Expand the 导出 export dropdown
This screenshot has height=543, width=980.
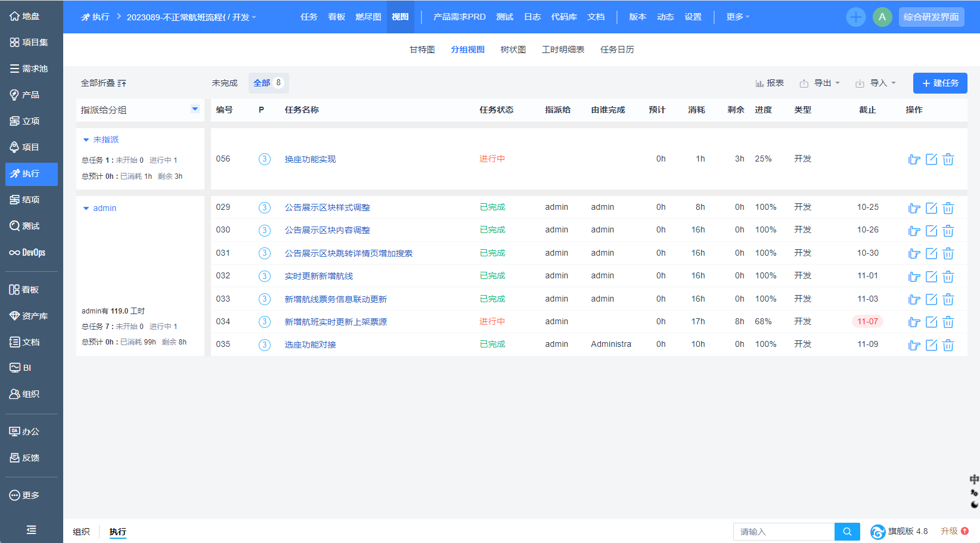821,83
